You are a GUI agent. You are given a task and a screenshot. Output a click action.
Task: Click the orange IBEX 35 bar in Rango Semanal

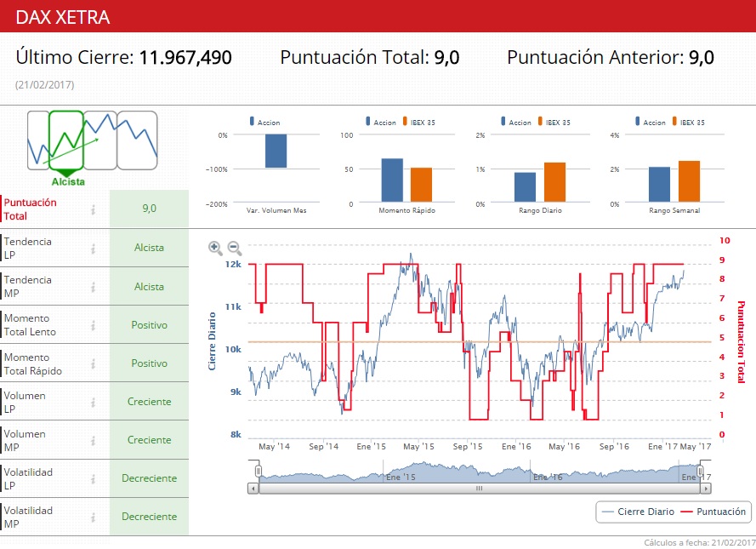tap(689, 181)
